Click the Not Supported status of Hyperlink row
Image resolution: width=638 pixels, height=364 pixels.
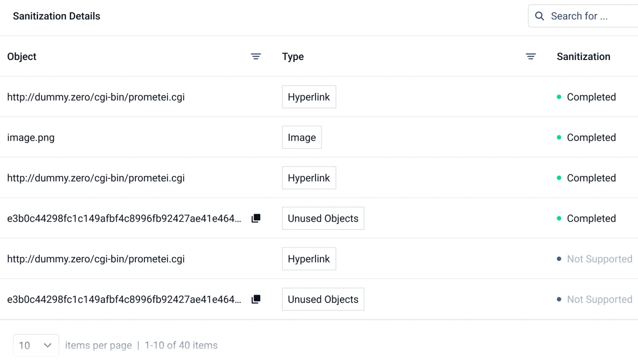click(599, 259)
